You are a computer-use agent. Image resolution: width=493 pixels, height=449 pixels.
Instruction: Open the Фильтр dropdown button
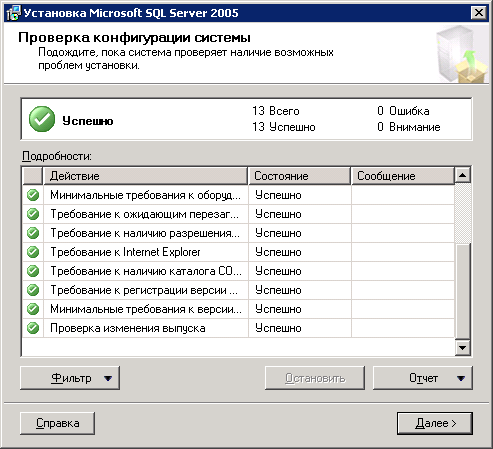70,378
